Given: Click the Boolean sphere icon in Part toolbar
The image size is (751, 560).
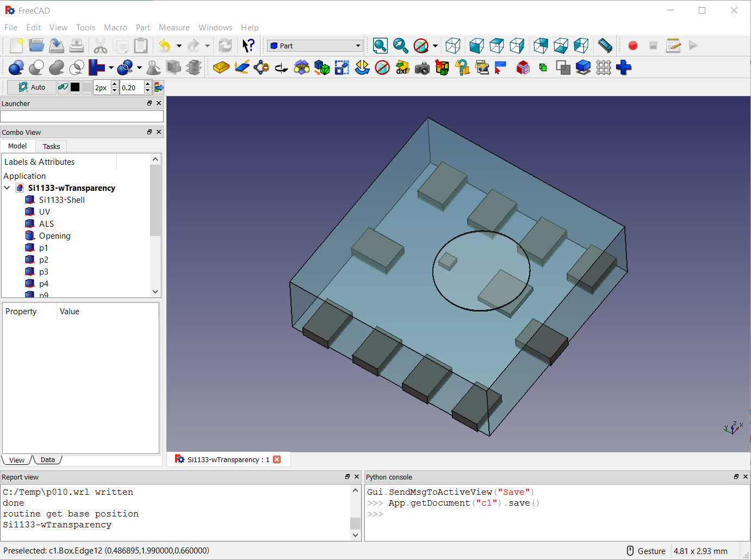Looking at the screenshot, I should [16, 67].
